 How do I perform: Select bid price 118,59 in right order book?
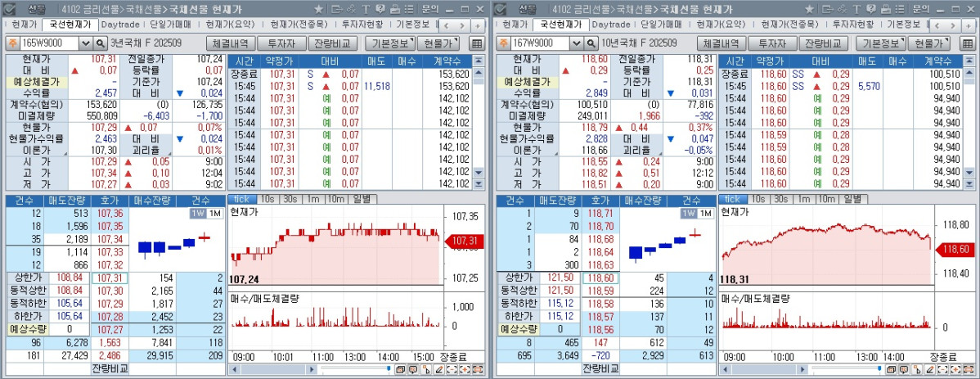click(x=600, y=291)
